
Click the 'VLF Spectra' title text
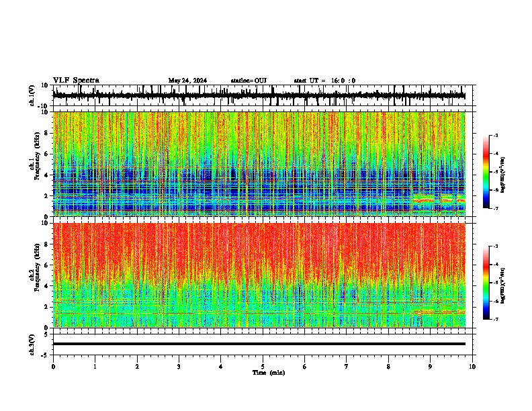76,81
